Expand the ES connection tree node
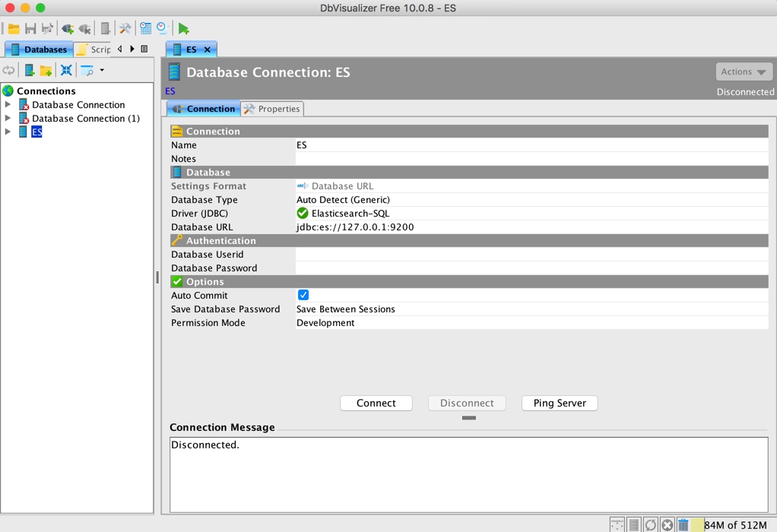Viewport: 777px width, 532px height. 8,131
